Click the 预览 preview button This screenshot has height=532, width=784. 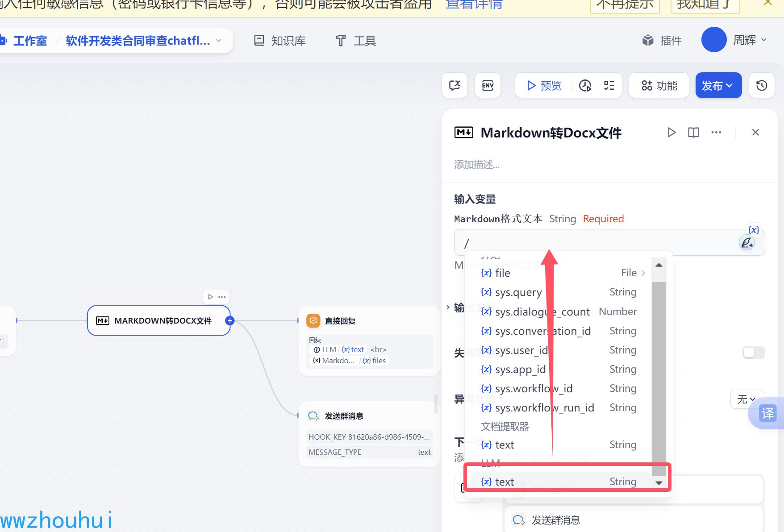(x=544, y=85)
